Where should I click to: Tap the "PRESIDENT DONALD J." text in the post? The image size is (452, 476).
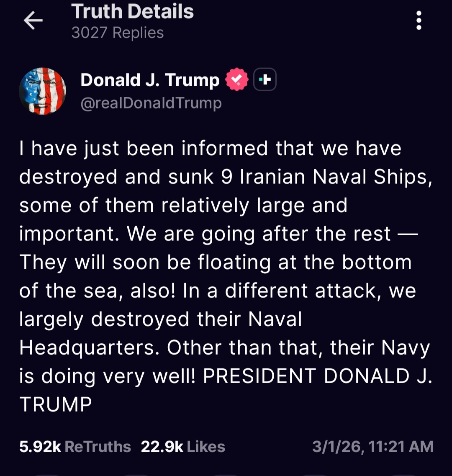[317, 376]
